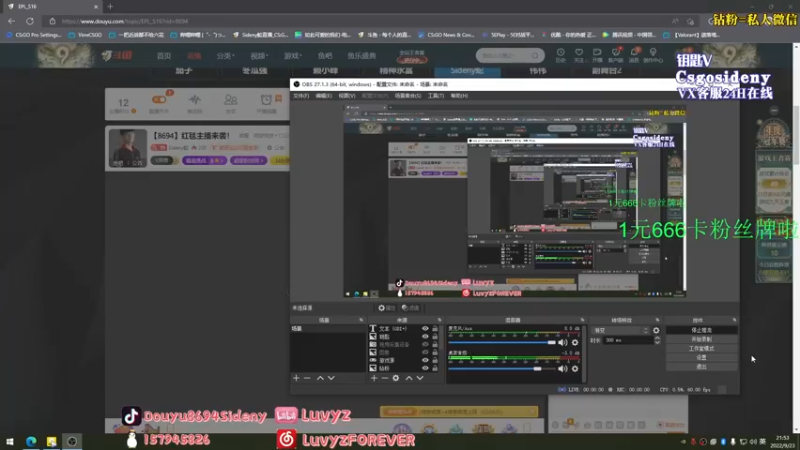This screenshot has height=450, width=800.
Task: Pop out the 混音器 dock panel
Action: point(582,320)
